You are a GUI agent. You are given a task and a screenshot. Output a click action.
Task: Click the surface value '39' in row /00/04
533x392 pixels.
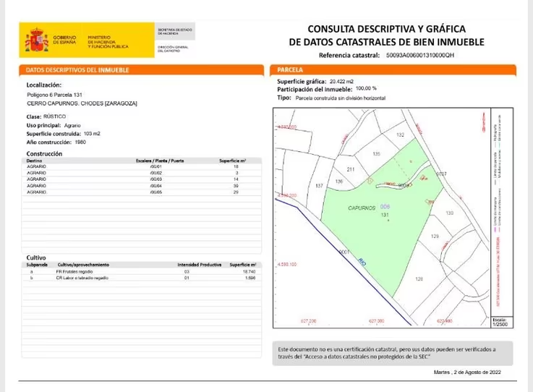236,186
